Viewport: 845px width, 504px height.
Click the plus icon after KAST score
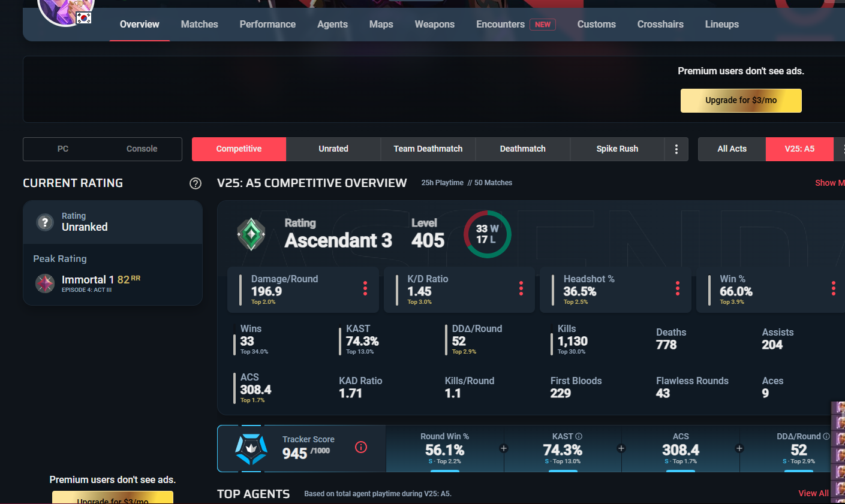(621, 448)
